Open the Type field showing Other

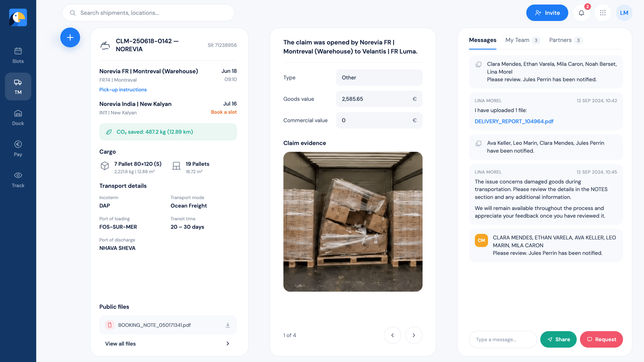[379, 77]
